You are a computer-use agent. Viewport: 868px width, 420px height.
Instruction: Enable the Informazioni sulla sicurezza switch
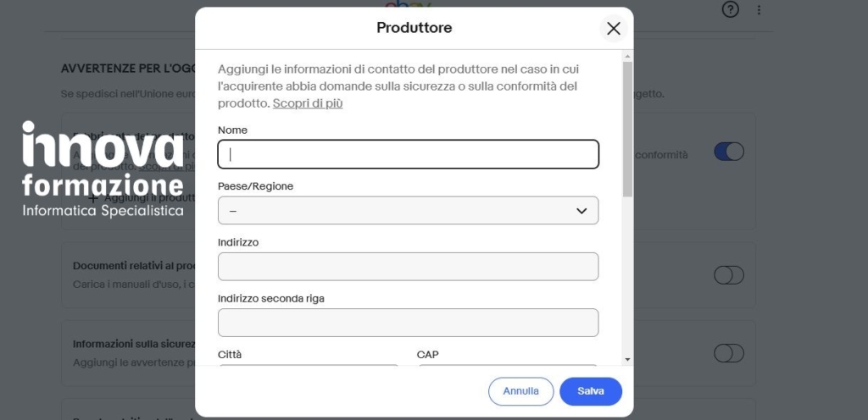(729, 353)
